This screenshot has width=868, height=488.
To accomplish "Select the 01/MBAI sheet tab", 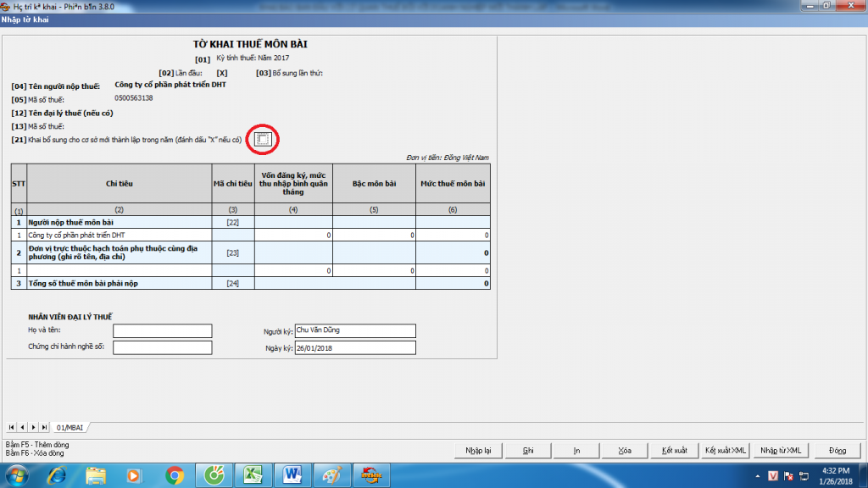I will click(x=70, y=427).
